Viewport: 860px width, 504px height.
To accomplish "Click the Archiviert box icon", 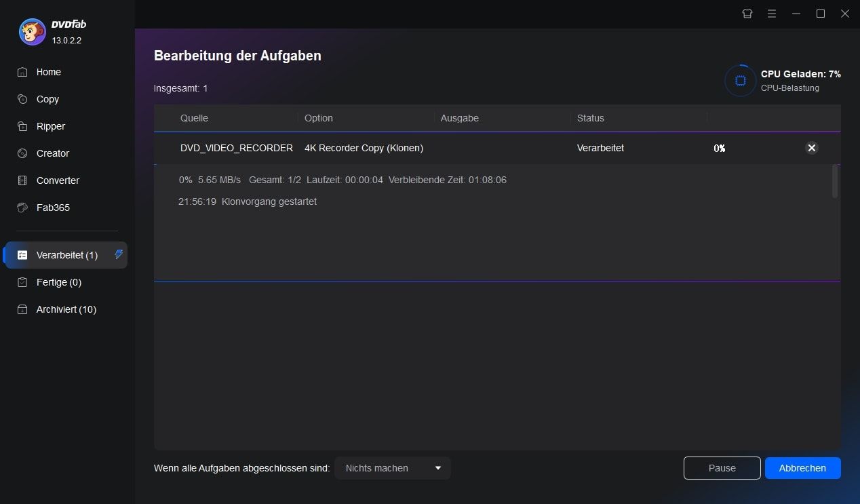I will [22, 309].
